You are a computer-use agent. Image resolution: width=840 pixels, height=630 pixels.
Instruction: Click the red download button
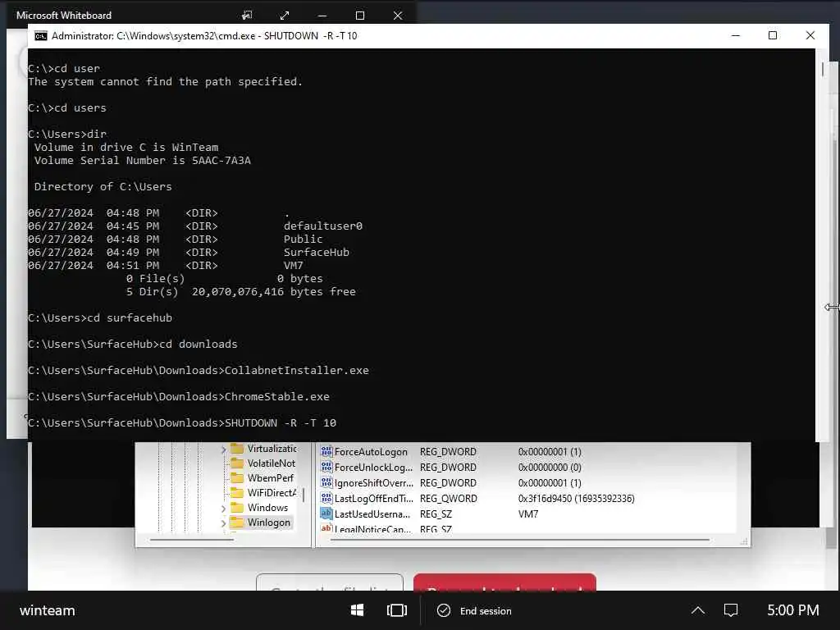(504, 582)
